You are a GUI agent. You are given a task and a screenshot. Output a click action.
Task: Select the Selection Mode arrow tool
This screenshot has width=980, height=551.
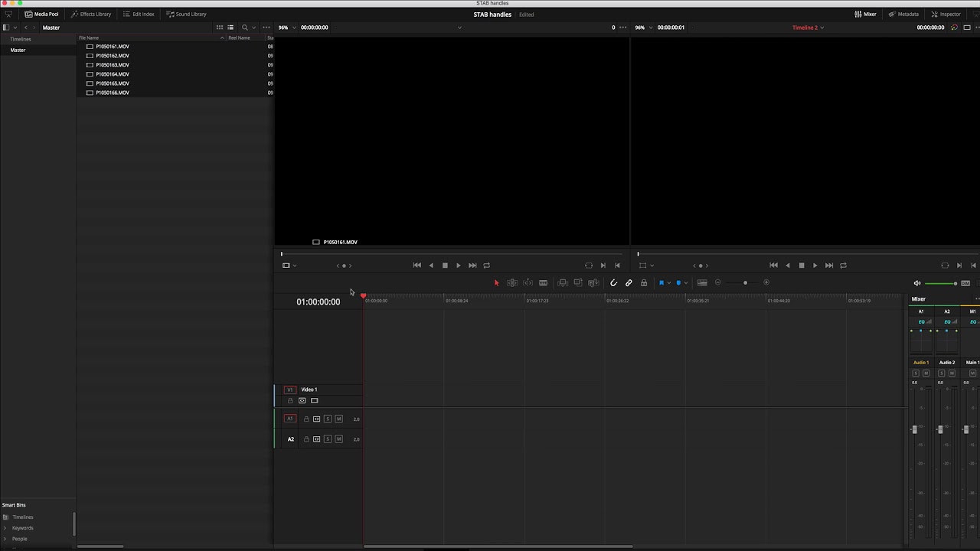point(496,283)
